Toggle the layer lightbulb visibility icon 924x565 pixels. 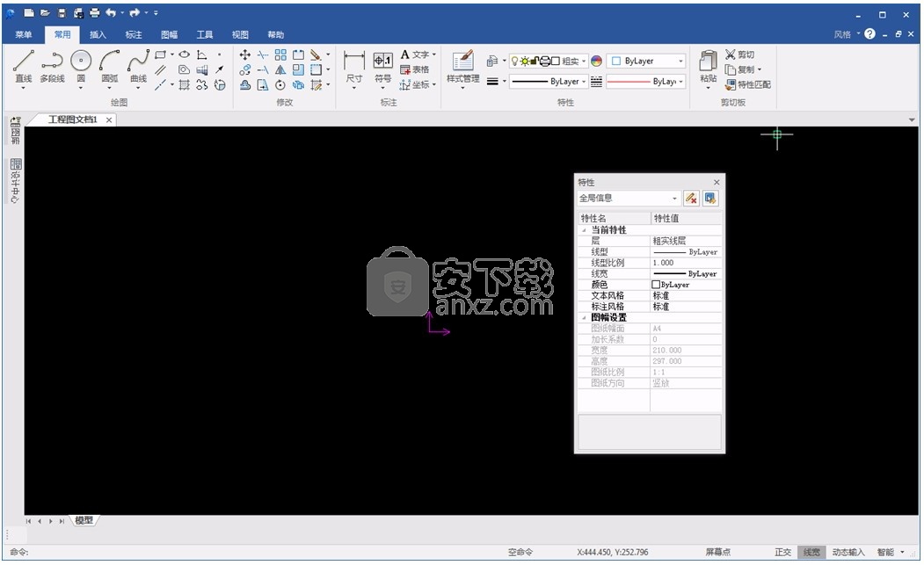(x=514, y=62)
